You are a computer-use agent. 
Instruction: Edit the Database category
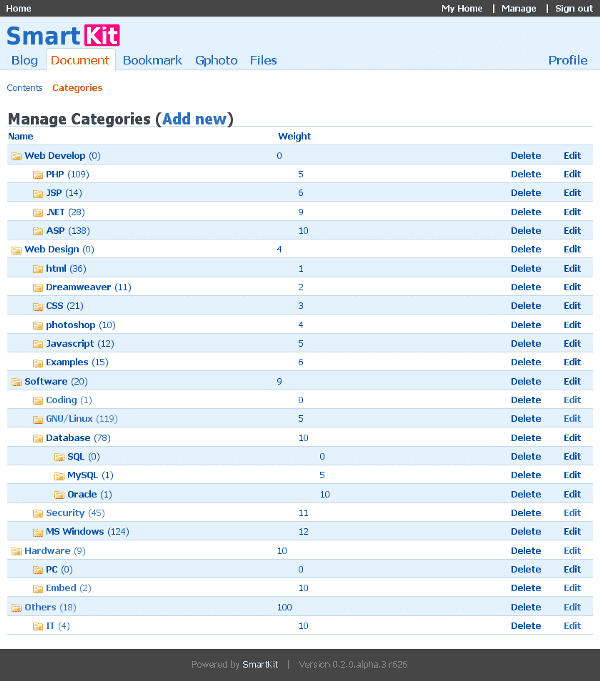click(x=572, y=438)
